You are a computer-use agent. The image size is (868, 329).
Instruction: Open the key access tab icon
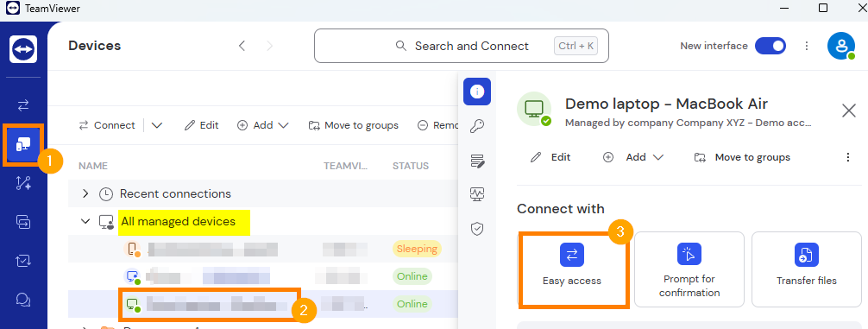coord(477,127)
